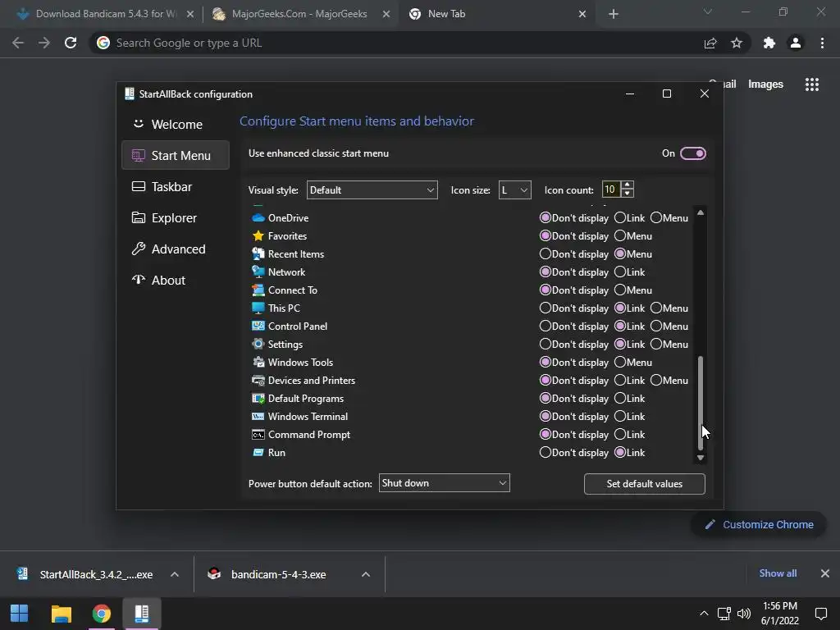The image size is (840, 630).
Task: Open the Visual style dropdown
Action: [372, 190]
